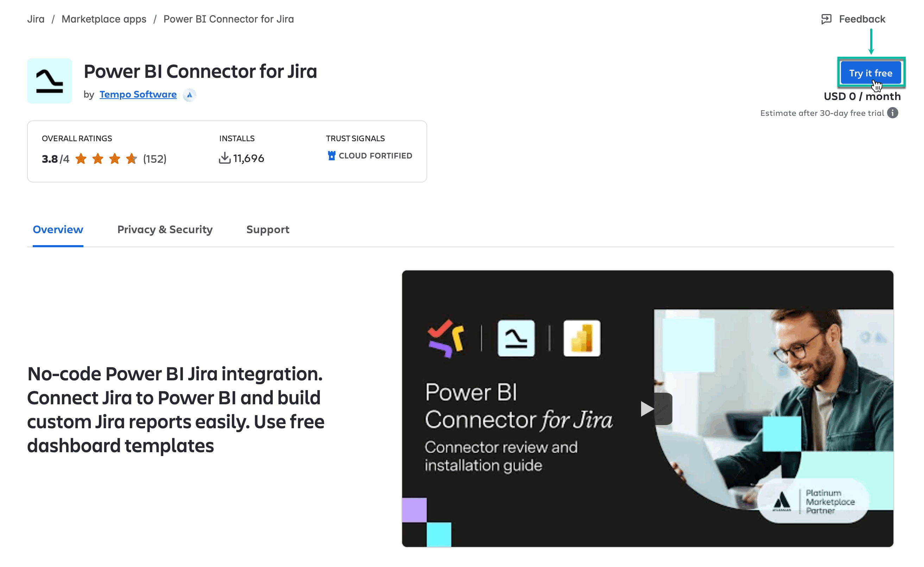924x567 pixels.
Task: Click the Cloud Fortified shield icon
Action: [x=331, y=156]
